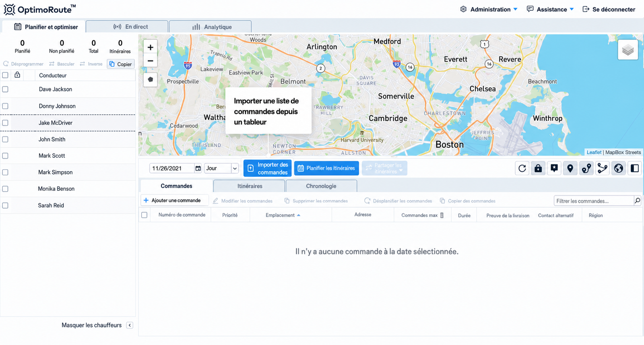Screen dimensions: 644x345
Task: Click the search magnifier in order filter
Action: 637,200
